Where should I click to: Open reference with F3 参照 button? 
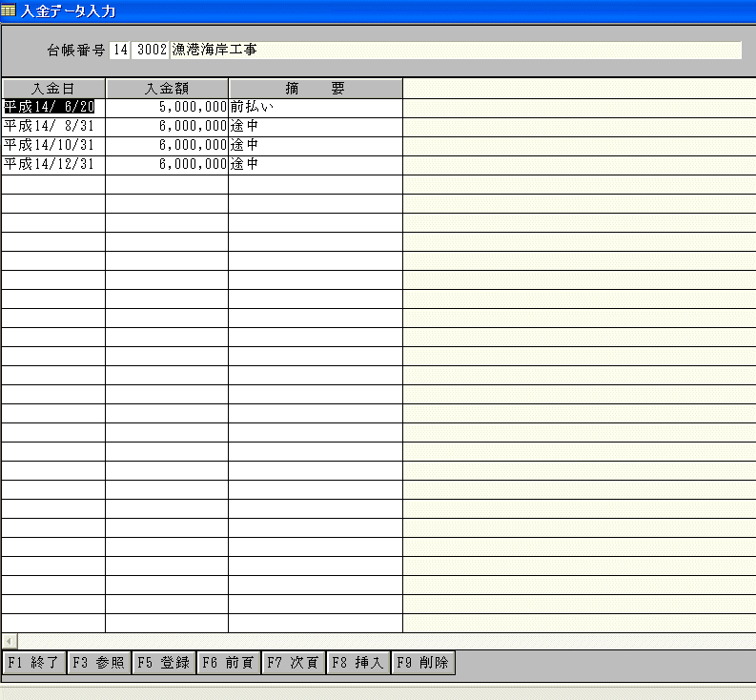(x=99, y=663)
